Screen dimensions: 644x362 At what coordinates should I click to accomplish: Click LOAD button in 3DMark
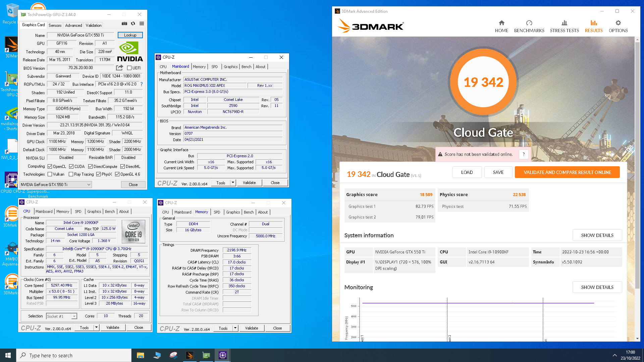pos(467,172)
